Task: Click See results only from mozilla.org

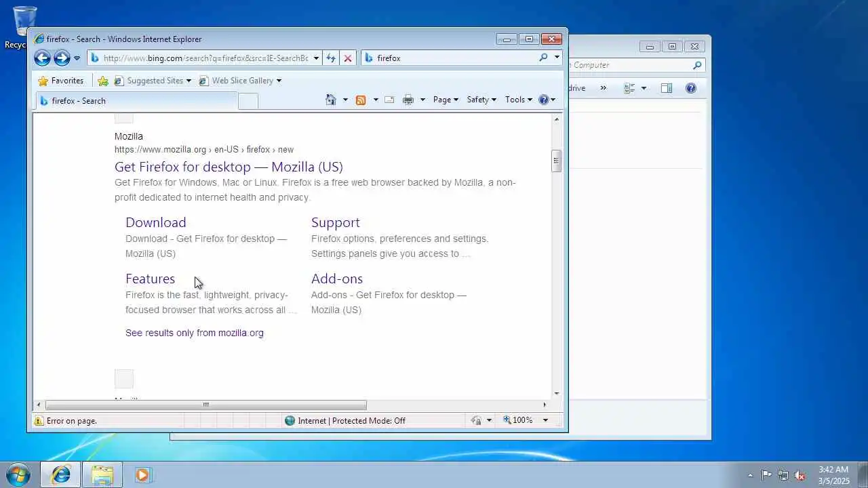Action: (194, 333)
